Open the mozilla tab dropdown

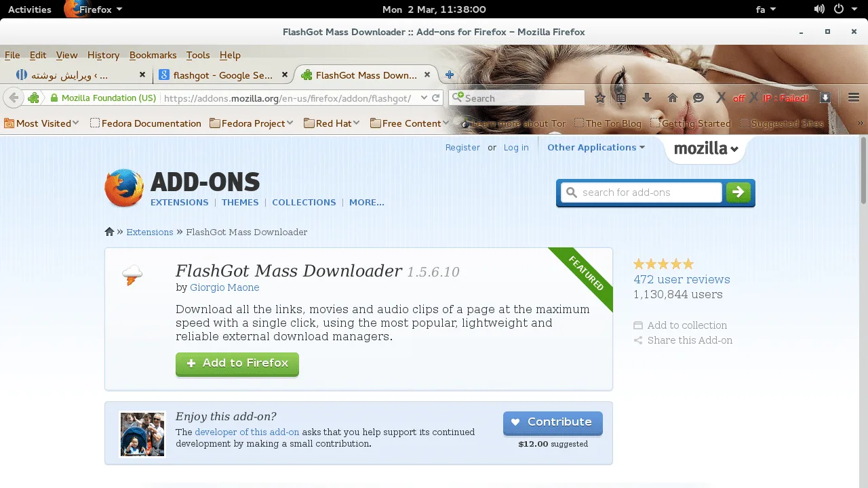(706, 149)
